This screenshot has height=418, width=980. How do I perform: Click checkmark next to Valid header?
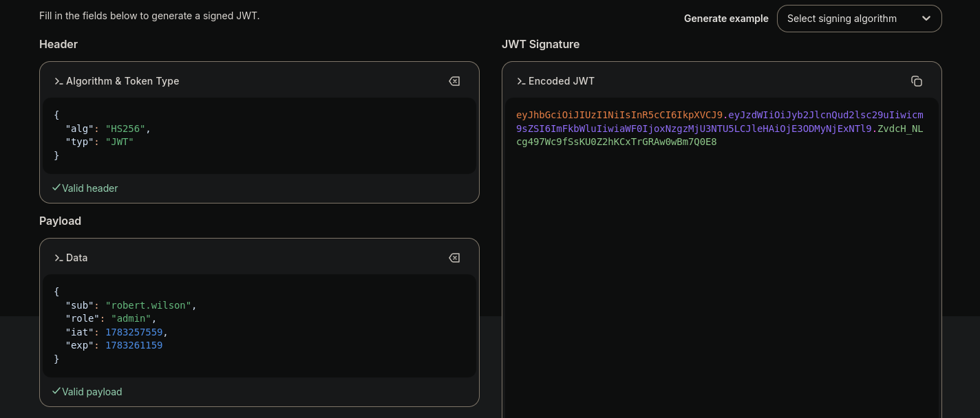click(56, 188)
